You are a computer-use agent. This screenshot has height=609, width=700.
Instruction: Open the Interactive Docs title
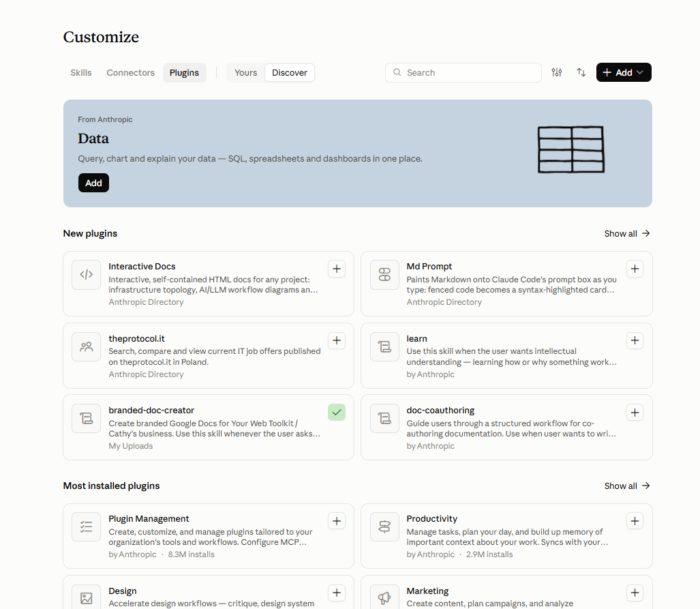click(x=142, y=267)
